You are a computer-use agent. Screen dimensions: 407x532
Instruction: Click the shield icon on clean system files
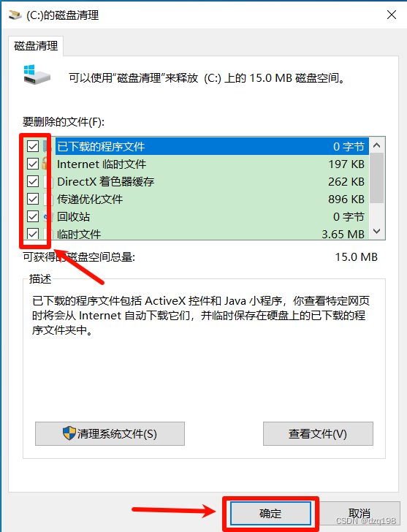pos(69,433)
